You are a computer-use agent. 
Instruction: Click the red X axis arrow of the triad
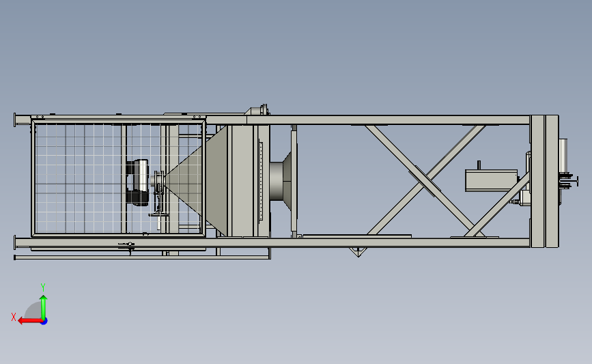click(29, 321)
